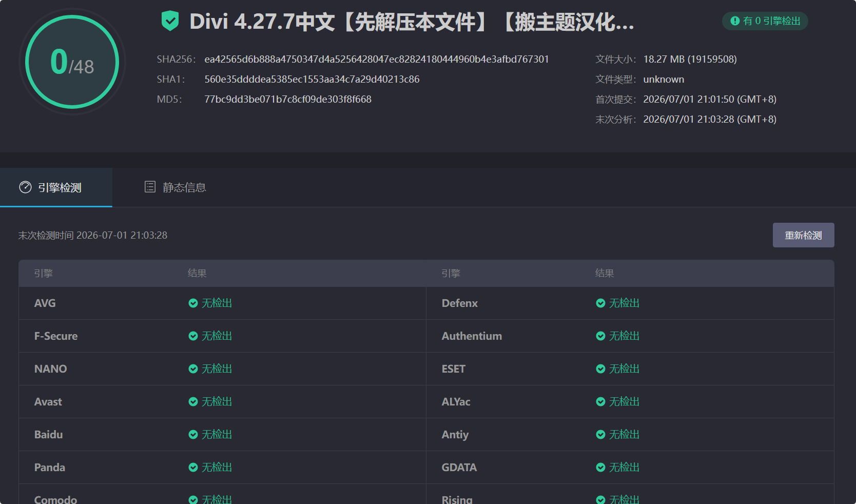The width and height of the screenshot is (856, 504).
Task: Click the file type value 'unknown'
Action: click(664, 80)
